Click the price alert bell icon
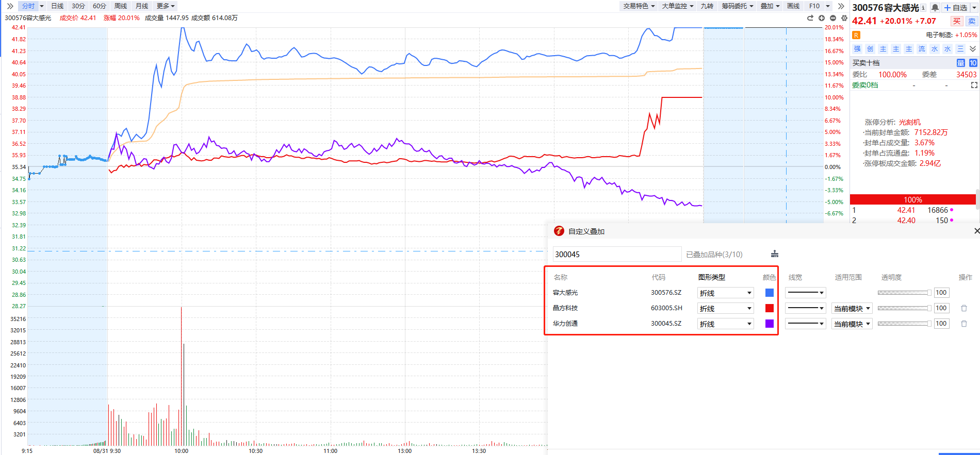The height and width of the screenshot is (455, 980). point(935,8)
